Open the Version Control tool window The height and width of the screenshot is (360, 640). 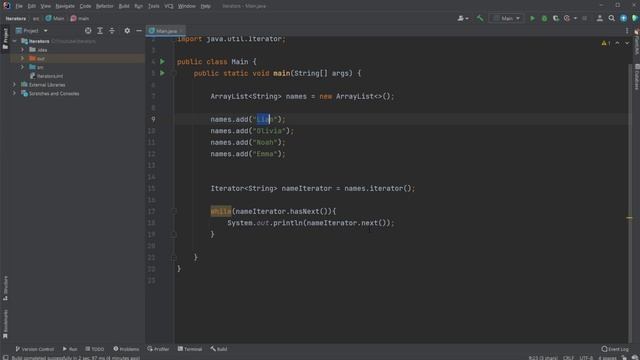pyautogui.click(x=34, y=349)
